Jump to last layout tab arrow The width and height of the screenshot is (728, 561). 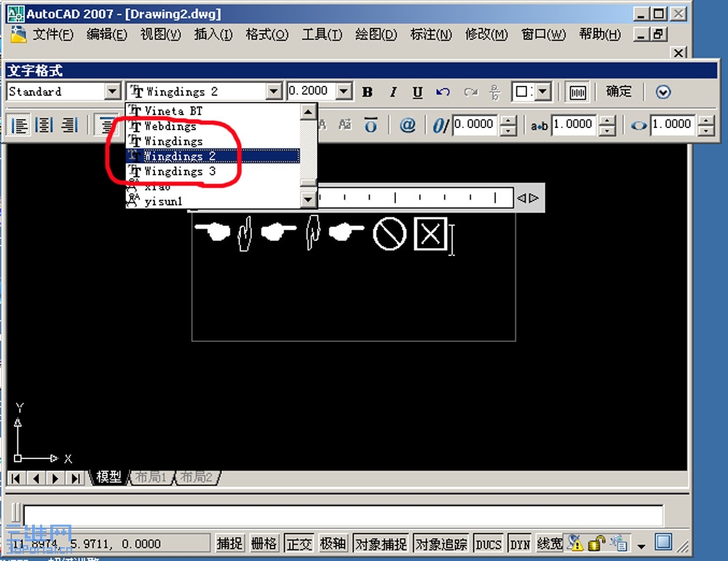(75, 478)
